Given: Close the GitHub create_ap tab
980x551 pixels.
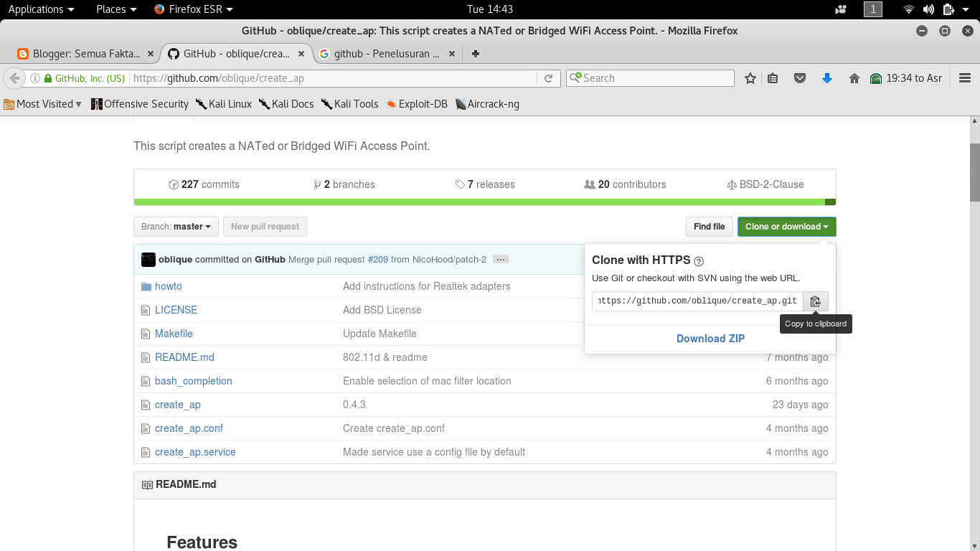Looking at the screenshot, I should coord(301,54).
